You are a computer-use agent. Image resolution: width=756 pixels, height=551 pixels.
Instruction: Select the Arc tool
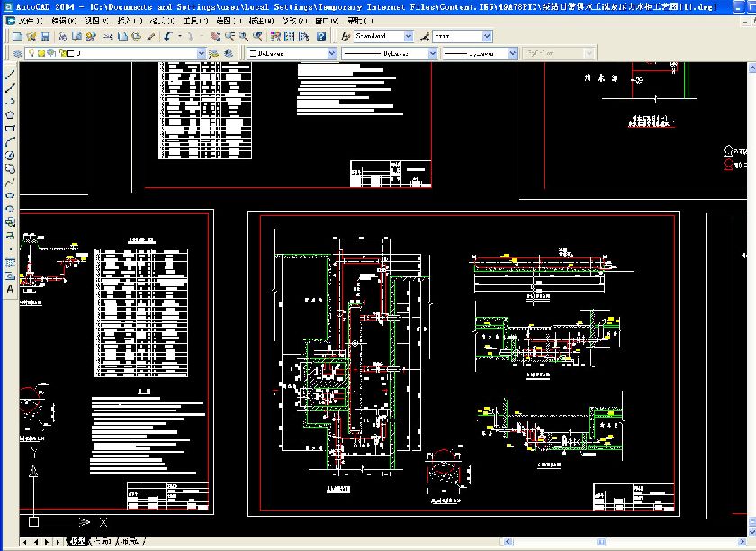(10, 141)
